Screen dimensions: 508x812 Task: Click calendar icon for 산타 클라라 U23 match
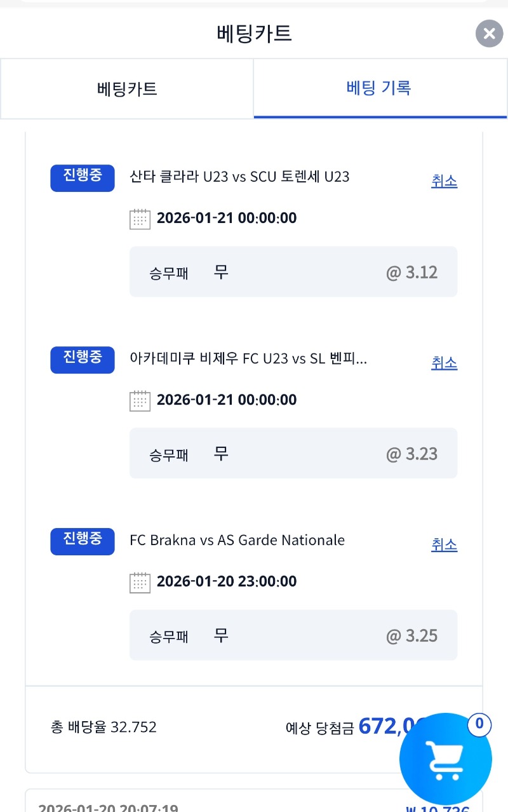click(140, 219)
